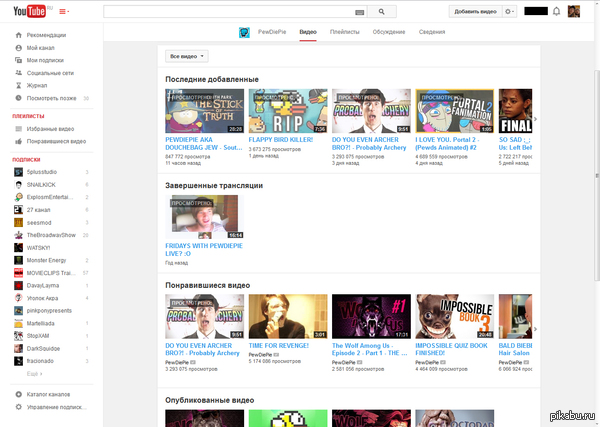Viewport: 600px width, 427px height.
Task: Open the SNAILKICK subscription
Action: pyautogui.click(x=41, y=184)
